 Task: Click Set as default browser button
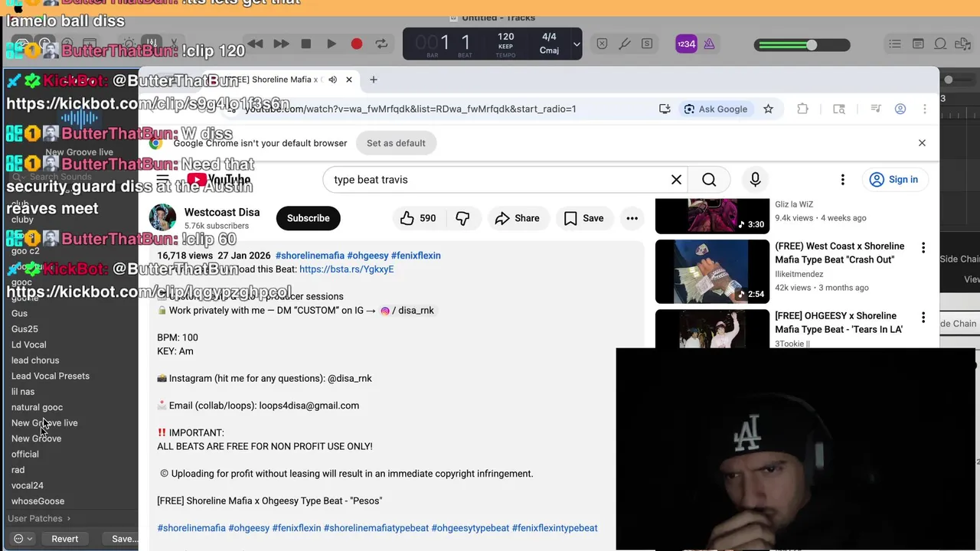[396, 143]
